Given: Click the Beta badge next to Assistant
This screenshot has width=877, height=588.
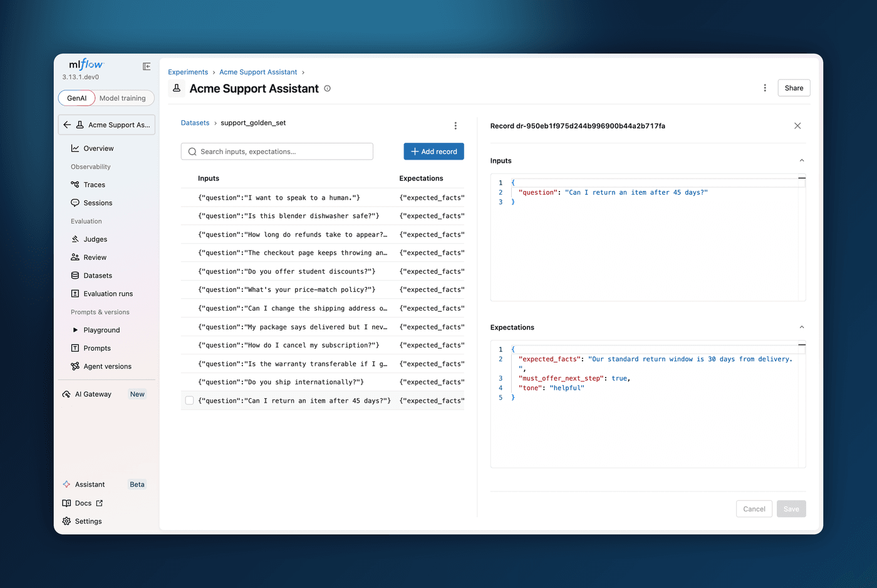Looking at the screenshot, I should tap(137, 485).
